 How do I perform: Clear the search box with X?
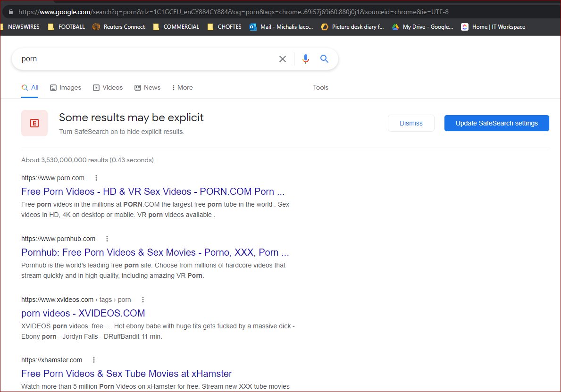283,59
